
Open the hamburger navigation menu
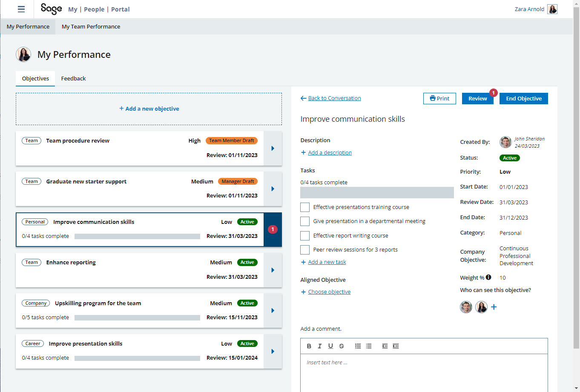pyautogui.click(x=21, y=9)
